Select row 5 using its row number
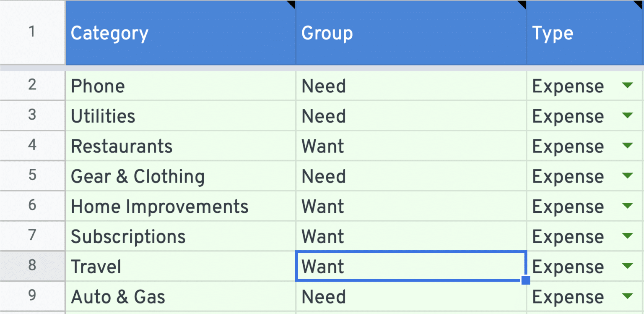The width and height of the screenshot is (644, 314). 32,176
